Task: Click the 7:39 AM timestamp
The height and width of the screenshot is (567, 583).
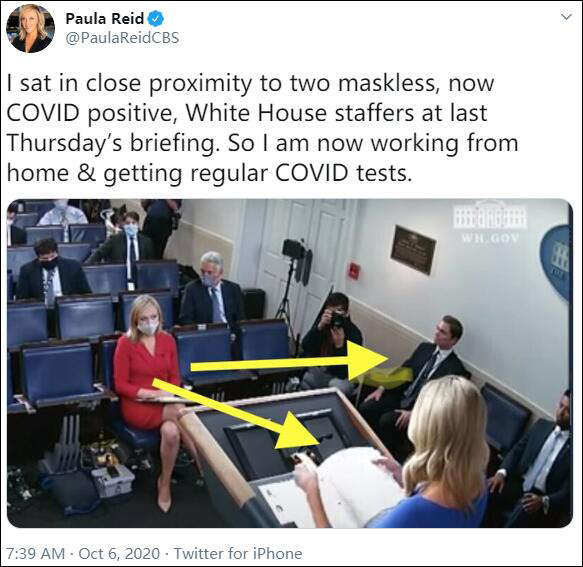Action: (x=36, y=553)
